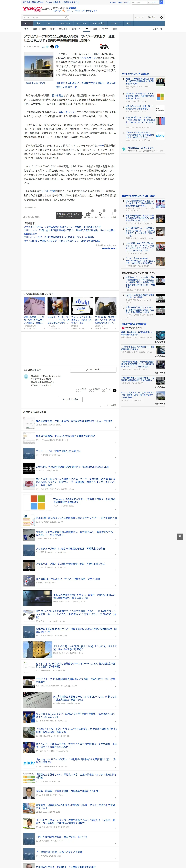Open the Asahi logo recommended article thumbnail
Viewport: 186px width, 868px height.
pos(82,306)
